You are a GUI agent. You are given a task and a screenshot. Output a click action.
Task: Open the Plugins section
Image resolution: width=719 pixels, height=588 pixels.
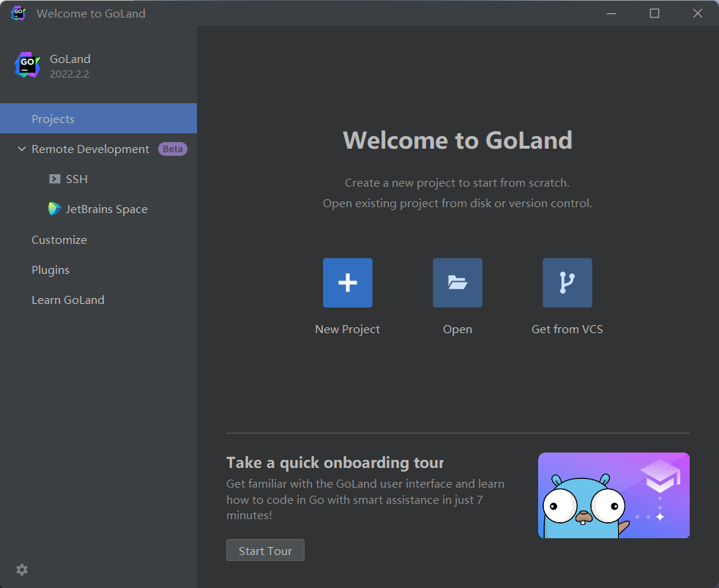coord(51,270)
